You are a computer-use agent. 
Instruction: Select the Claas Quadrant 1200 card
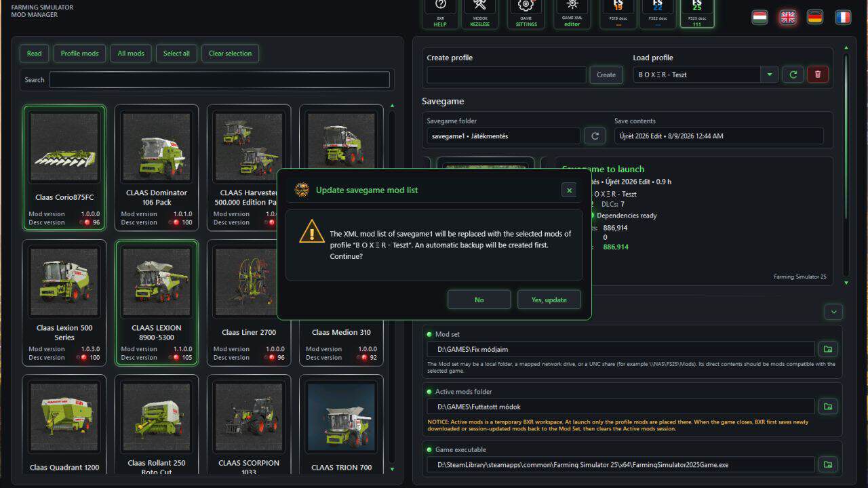click(64, 424)
